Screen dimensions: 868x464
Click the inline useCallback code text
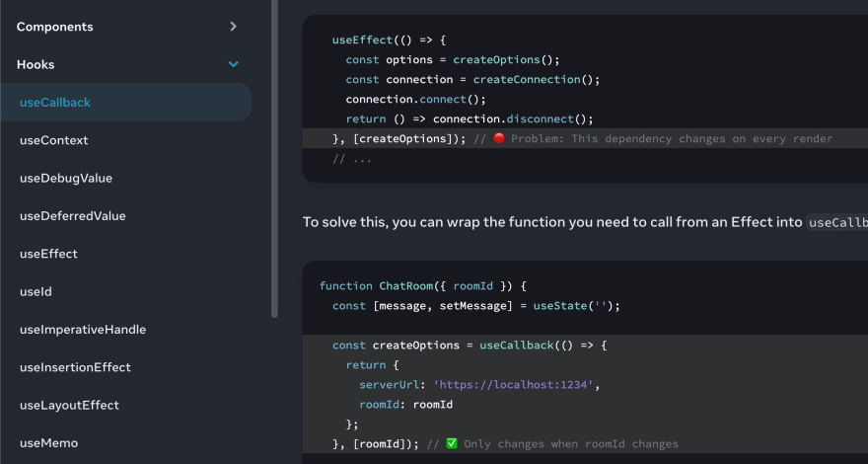837,222
